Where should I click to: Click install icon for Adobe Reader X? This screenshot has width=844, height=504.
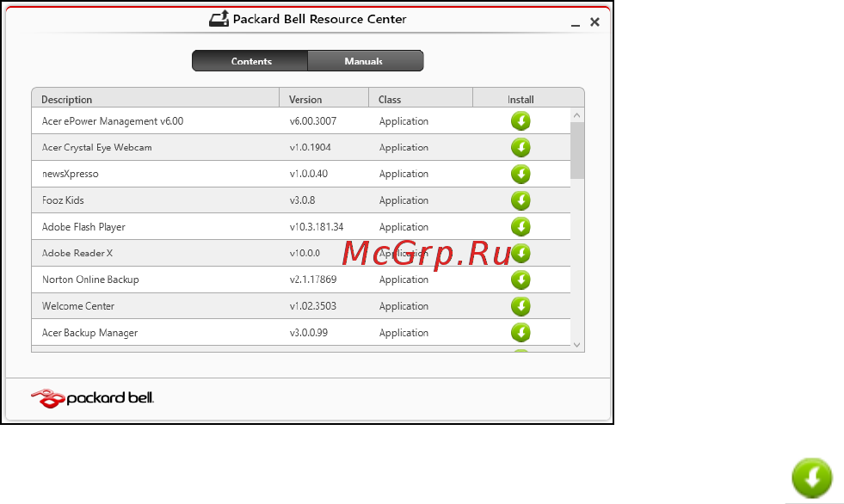(521, 253)
